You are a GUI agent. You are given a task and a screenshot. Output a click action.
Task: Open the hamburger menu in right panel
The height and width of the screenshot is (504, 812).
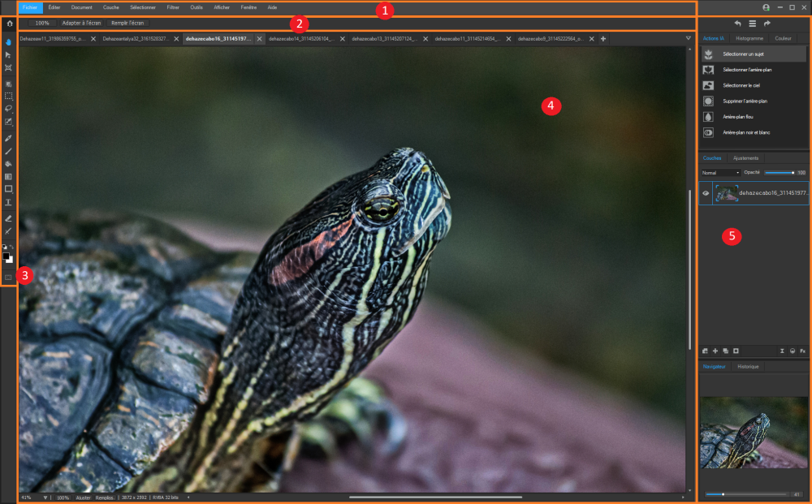click(x=753, y=24)
